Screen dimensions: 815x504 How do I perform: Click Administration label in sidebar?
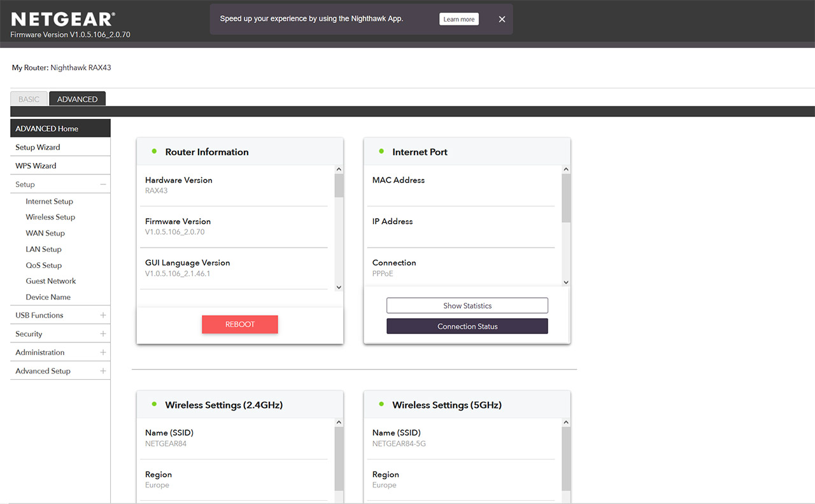[x=40, y=352]
